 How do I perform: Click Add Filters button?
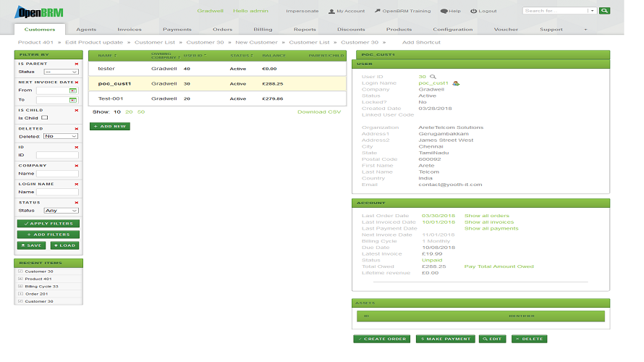click(x=48, y=235)
